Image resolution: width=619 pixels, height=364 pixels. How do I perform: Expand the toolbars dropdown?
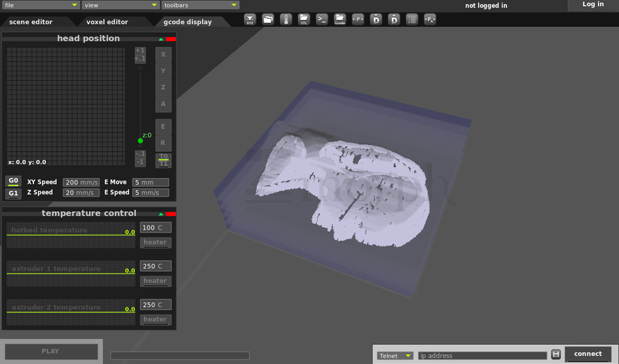click(200, 5)
